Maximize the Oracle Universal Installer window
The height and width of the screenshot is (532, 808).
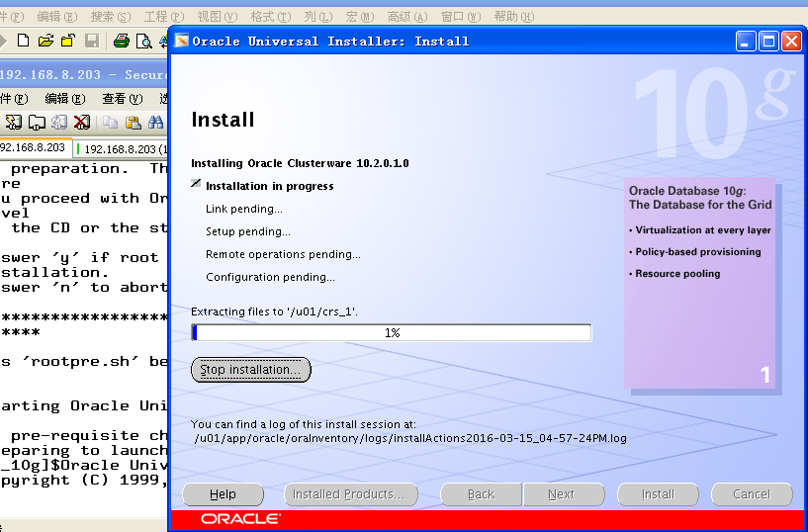768,42
